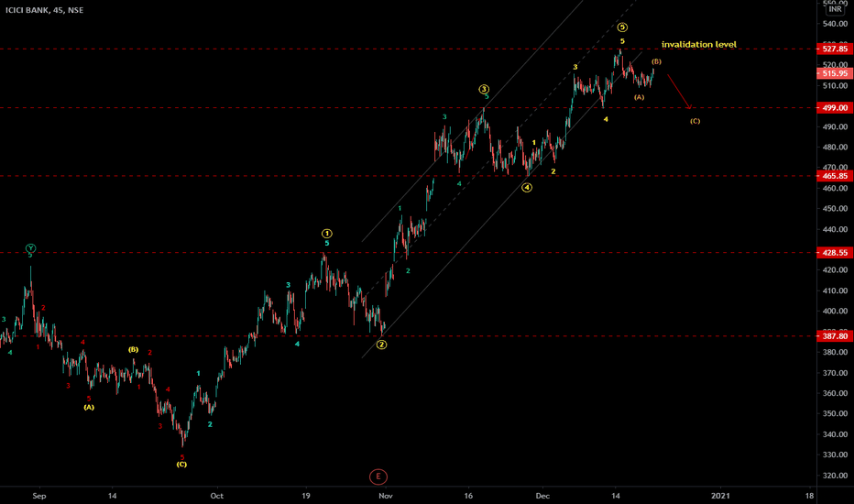
Task: Select the circled wave 2 label
Action: pos(382,345)
